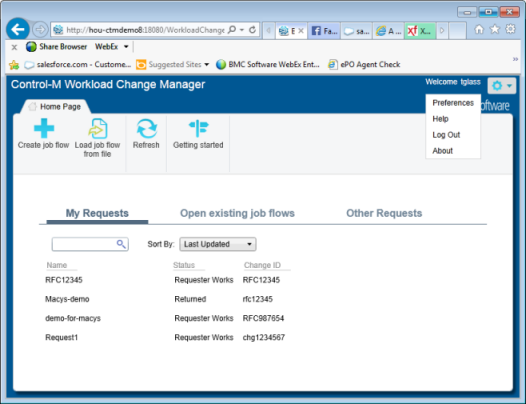The image size is (526, 404).
Task: Click the add-to-favorites star icon
Action: [14, 65]
